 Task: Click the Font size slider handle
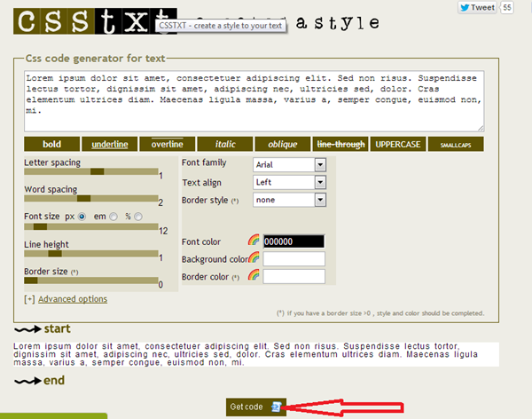(x=40, y=226)
